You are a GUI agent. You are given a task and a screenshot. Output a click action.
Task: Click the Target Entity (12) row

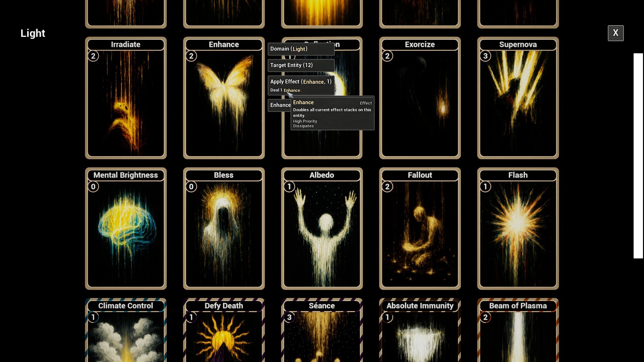point(301,65)
